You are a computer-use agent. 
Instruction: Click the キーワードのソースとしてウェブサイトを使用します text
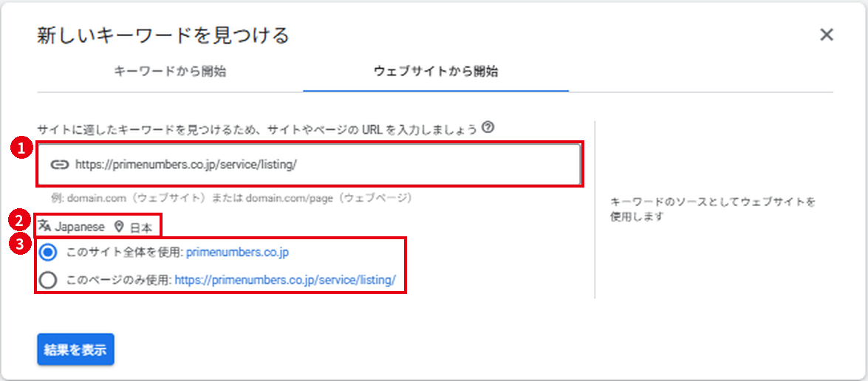(712, 209)
